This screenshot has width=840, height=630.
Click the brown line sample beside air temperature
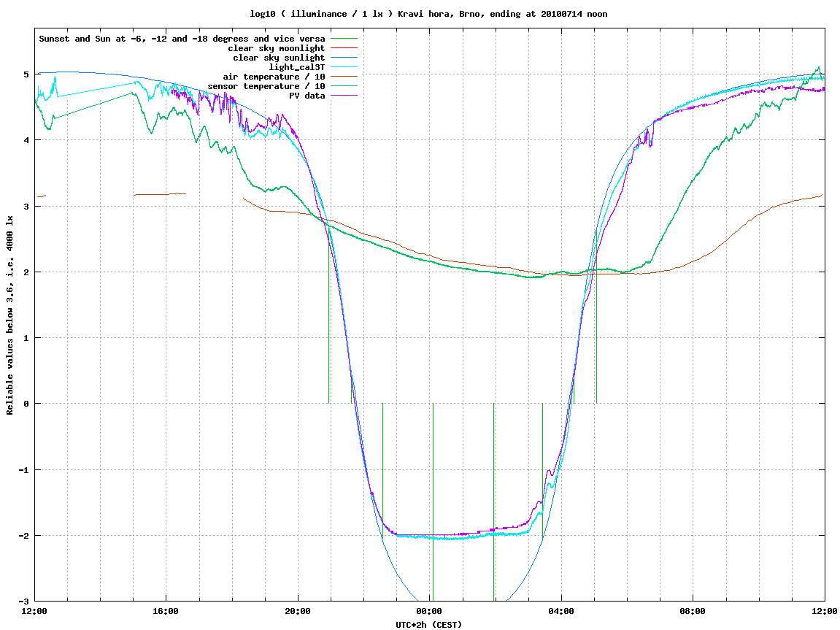pos(344,77)
